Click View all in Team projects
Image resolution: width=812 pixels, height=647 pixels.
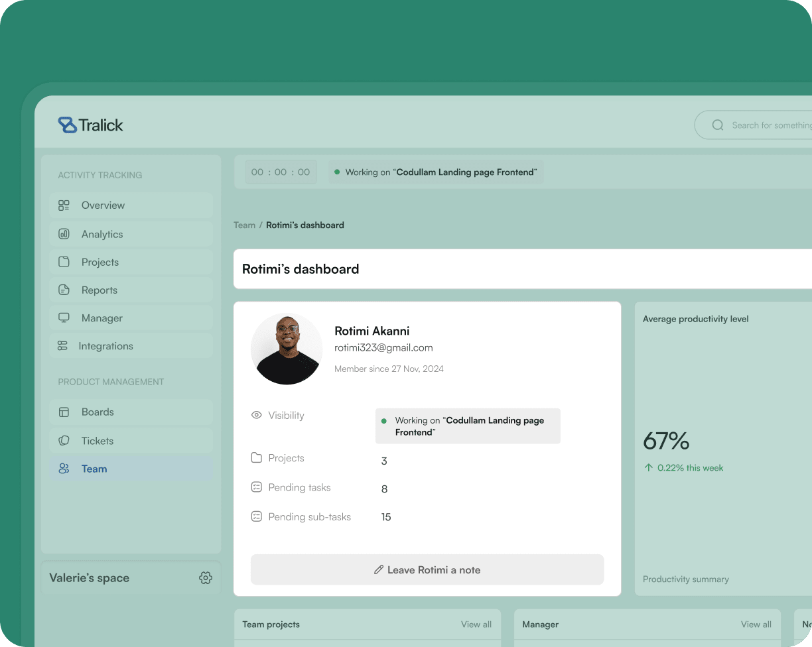476,624
